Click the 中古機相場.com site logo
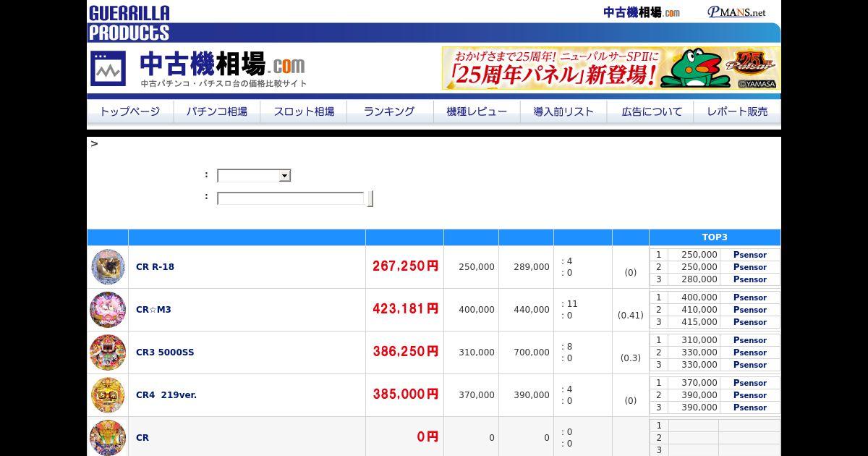Screen dimensions: 868x456 click(x=200, y=69)
